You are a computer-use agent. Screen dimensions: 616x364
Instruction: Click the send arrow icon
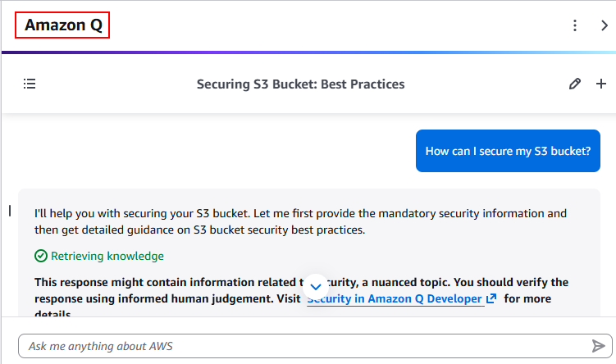point(598,345)
